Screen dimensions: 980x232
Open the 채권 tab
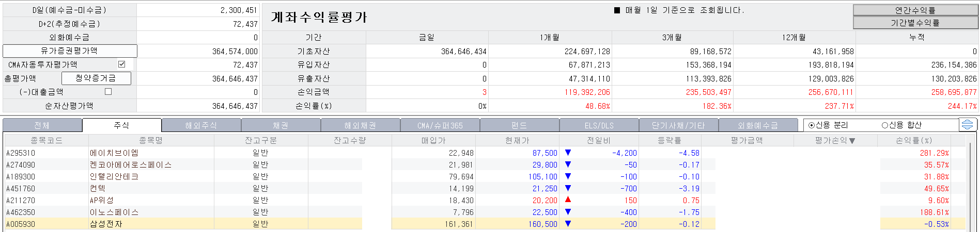pos(281,125)
